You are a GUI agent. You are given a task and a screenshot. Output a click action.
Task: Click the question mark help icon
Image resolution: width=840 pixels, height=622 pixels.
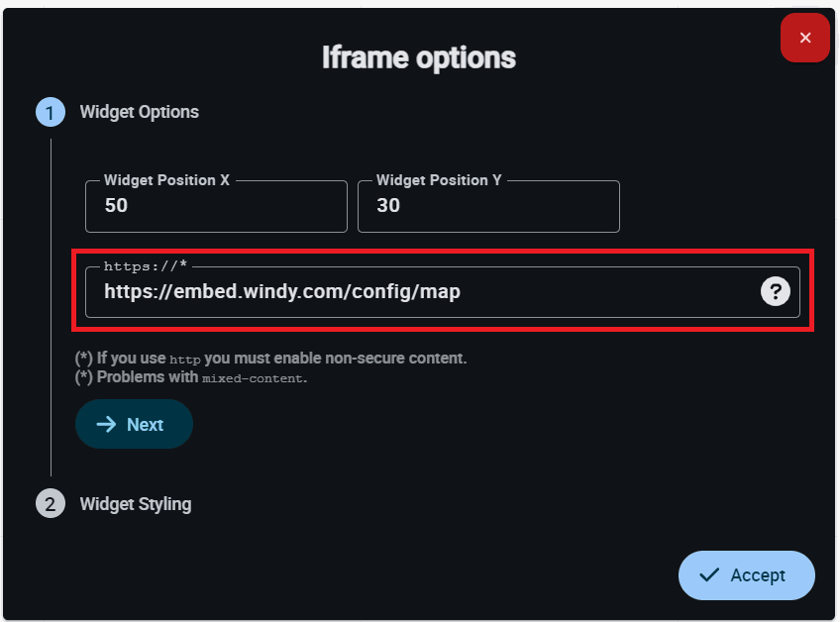coord(775,291)
